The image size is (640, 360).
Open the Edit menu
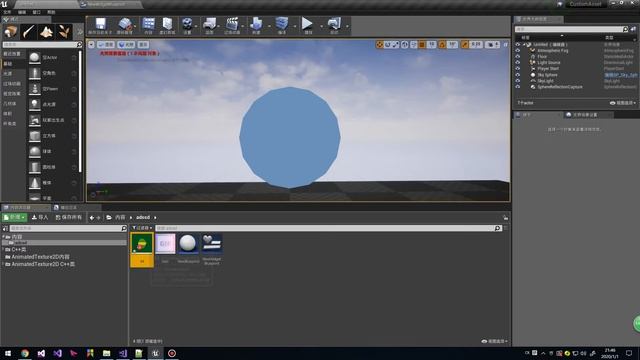tap(22, 12)
